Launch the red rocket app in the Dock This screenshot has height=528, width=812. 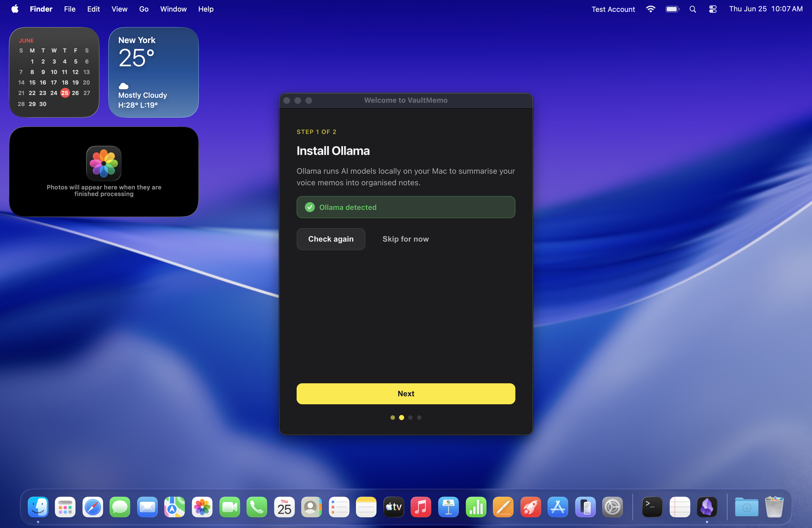click(x=531, y=507)
